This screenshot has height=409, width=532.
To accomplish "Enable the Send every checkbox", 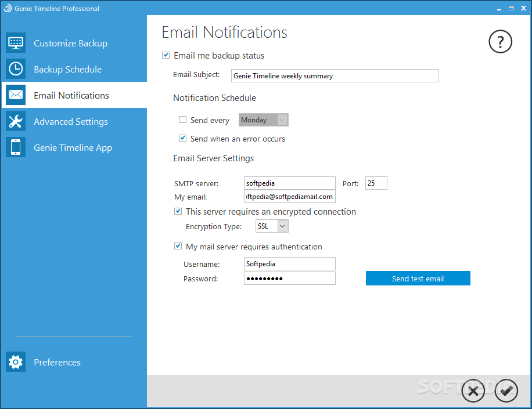I will pos(182,120).
